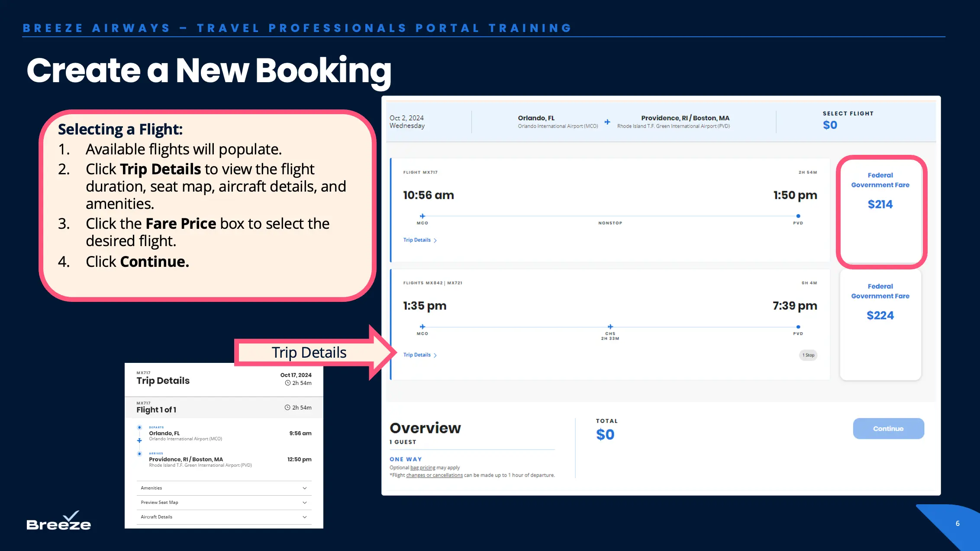Click the PVD arrival dot on 7:39 pm flight
The height and width of the screenshot is (551, 980).
[x=798, y=327]
